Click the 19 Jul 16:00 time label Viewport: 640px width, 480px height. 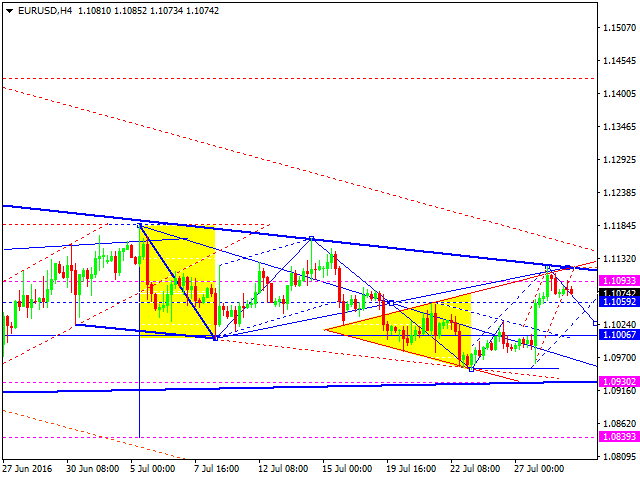coord(411,469)
